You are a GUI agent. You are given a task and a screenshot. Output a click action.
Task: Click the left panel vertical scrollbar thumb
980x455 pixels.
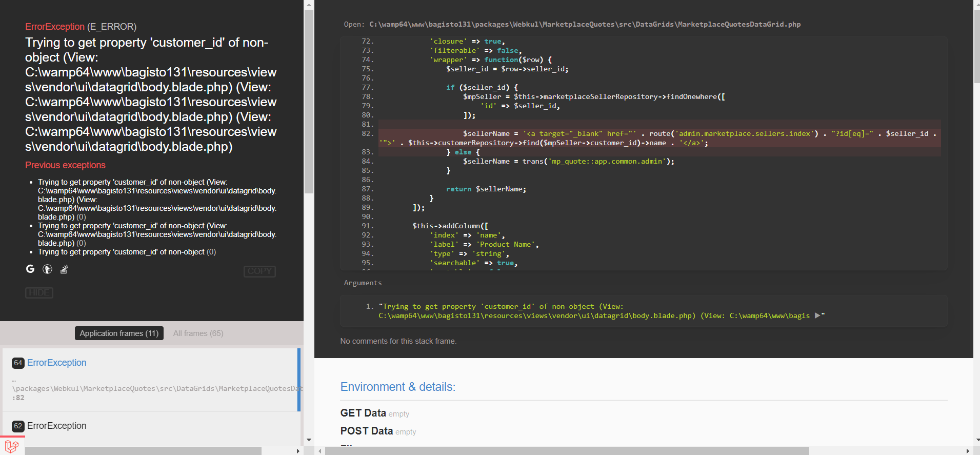tap(309, 102)
